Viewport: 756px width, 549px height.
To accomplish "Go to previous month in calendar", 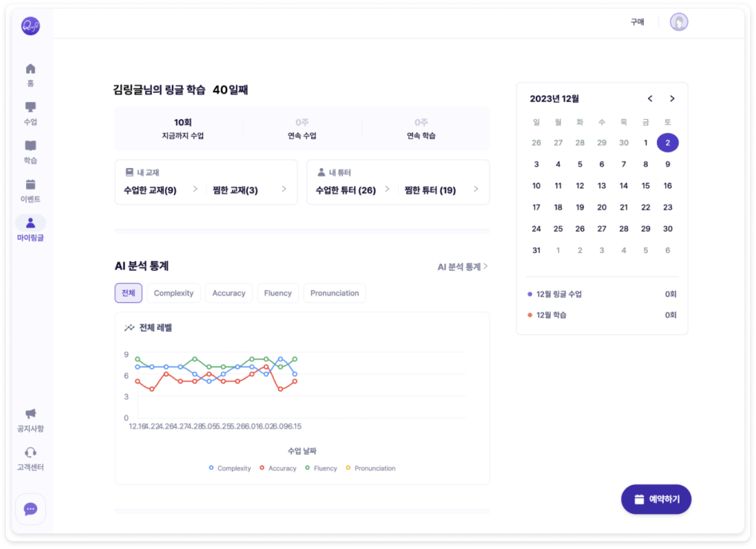I will pos(650,99).
